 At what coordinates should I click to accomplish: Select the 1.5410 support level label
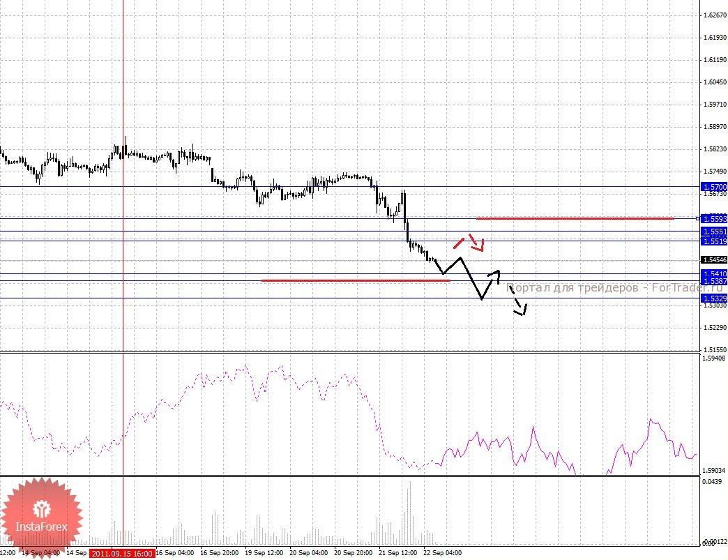[x=714, y=274]
